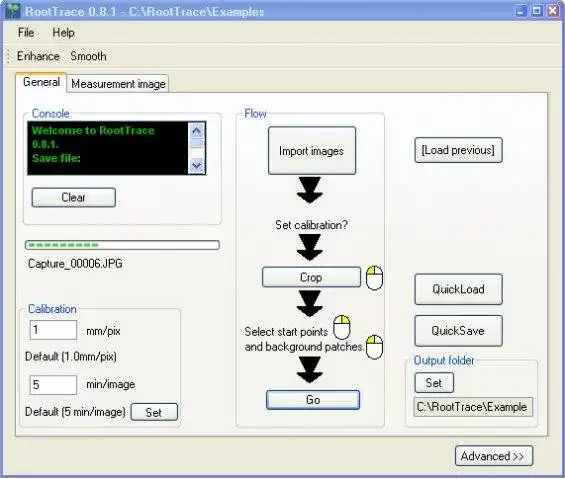Click 'Select start points' text
This screenshot has width=565, height=479.
(x=286, y=332)
